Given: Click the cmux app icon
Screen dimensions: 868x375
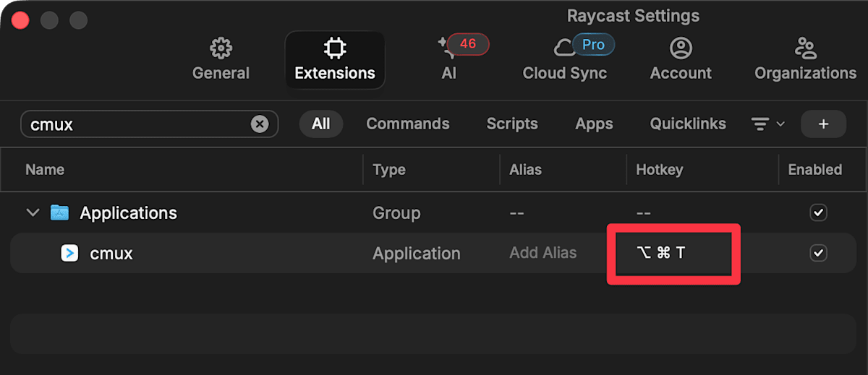Looking at the screenshot, I should pos(69,253).
